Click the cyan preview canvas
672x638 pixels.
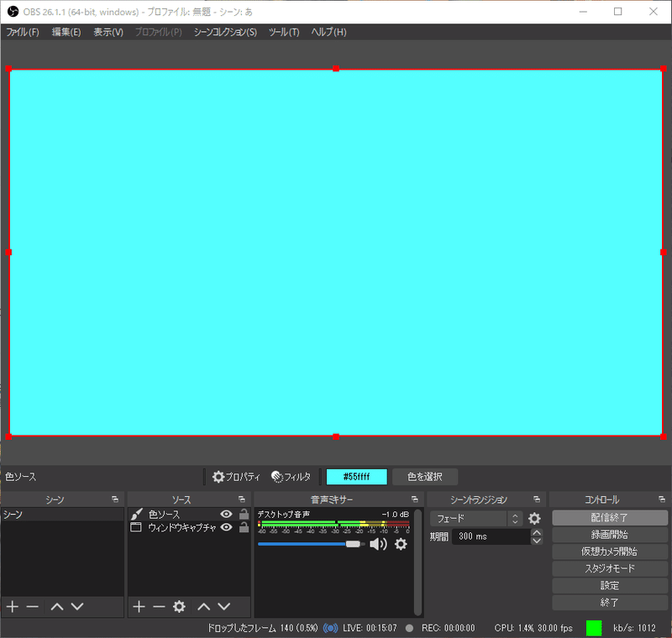coord(336,253)
